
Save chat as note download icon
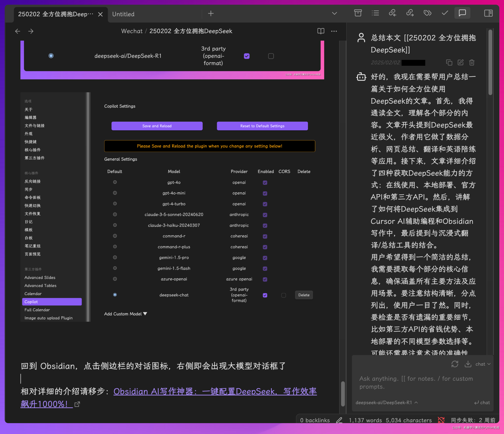click(x=468, y=364)
